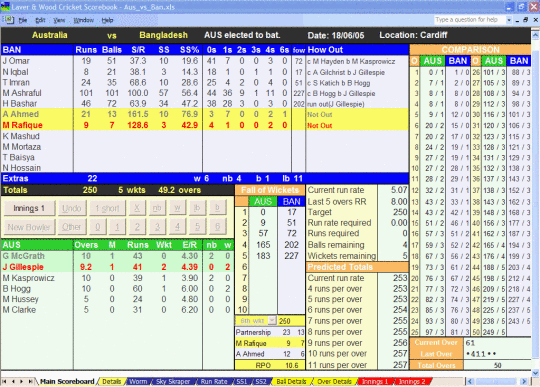Select the G McGrath bowler name
This screenshot has width=540, height=387.
coord(23,256)
